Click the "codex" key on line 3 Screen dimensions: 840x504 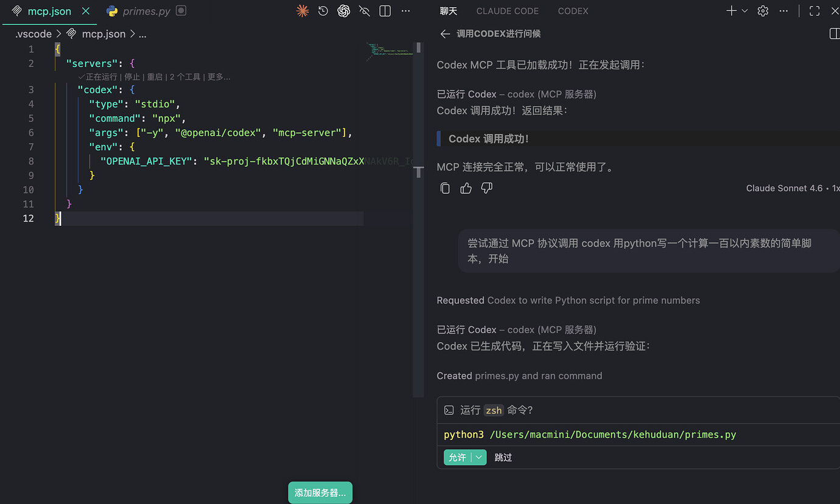click(97, 90)
